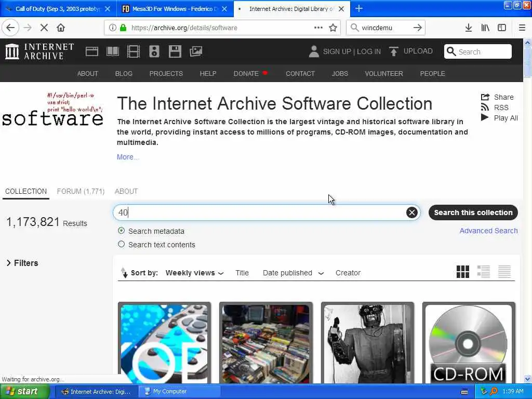This screenshot has width=532, height=399.
Task: Open the Firefox library icon
Action: click(485, 28)
